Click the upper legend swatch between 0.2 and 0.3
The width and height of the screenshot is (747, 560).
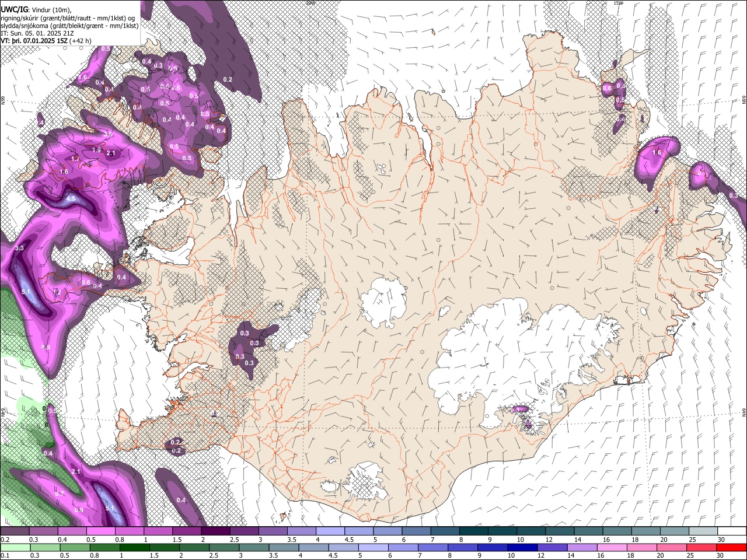click(15, 531)
